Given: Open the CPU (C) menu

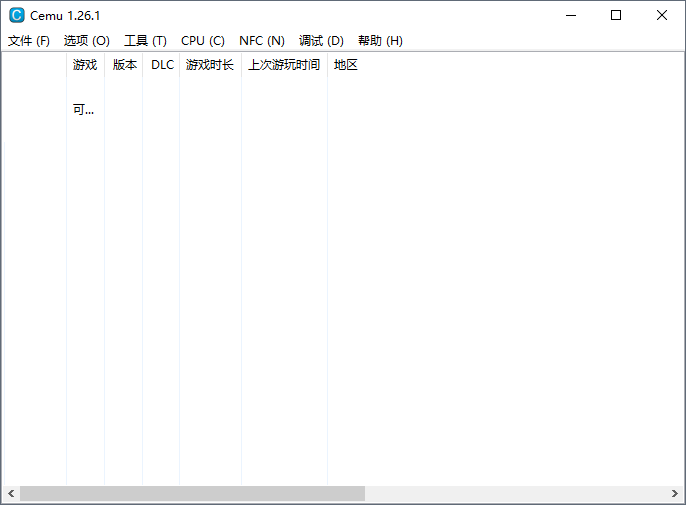Looking at the screenshot, I should [203, 41].
